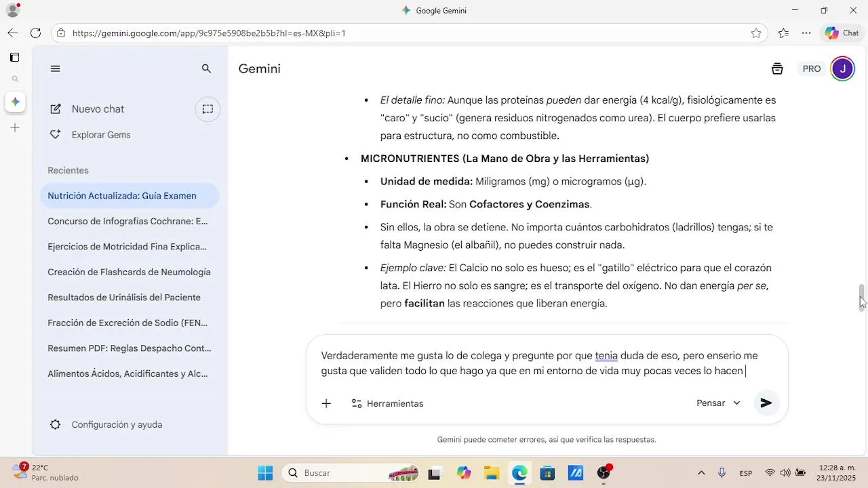Open Copilot Chat in Edge toolbar
The height and width of the screenshot is (488, 868).
click(x=842, y=33)
